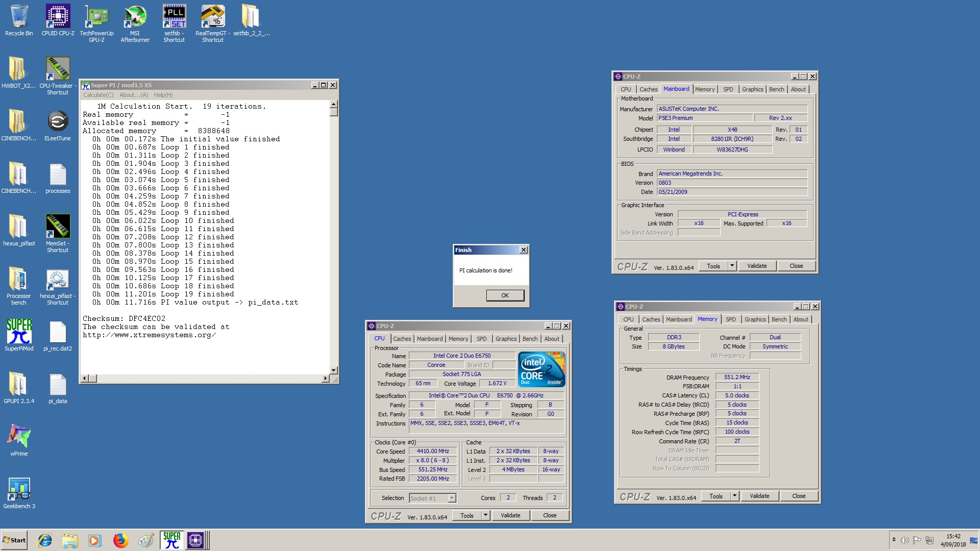
Task: Switch to CPU-Z taskbar button
Action: point(195,540)
